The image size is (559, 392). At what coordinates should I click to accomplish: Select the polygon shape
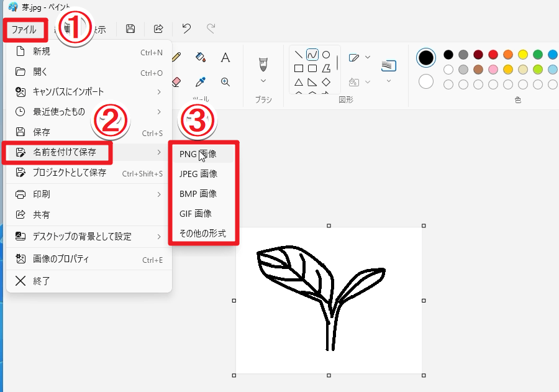[x=326, y=68]
